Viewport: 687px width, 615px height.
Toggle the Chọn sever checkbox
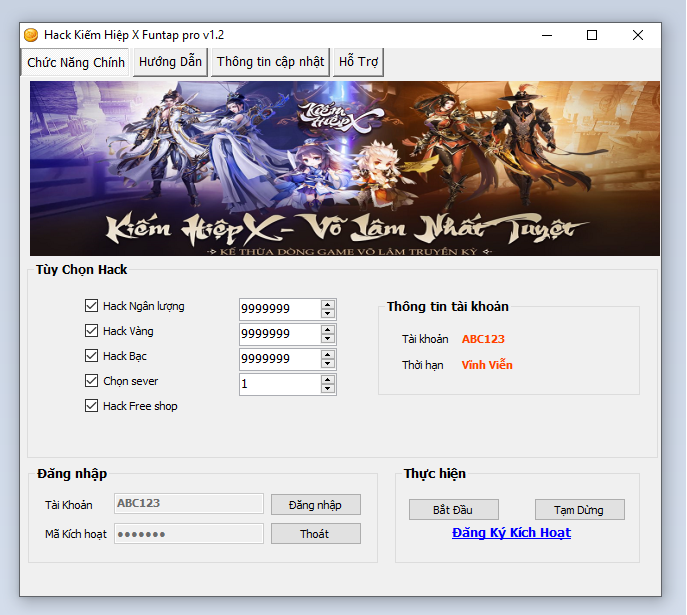click(x=92, y=381)
